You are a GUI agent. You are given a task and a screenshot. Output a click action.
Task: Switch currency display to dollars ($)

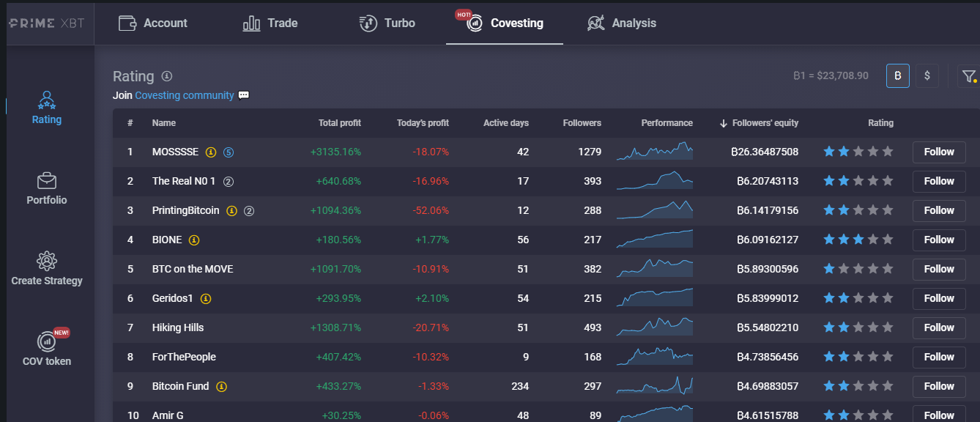[927, 76]
